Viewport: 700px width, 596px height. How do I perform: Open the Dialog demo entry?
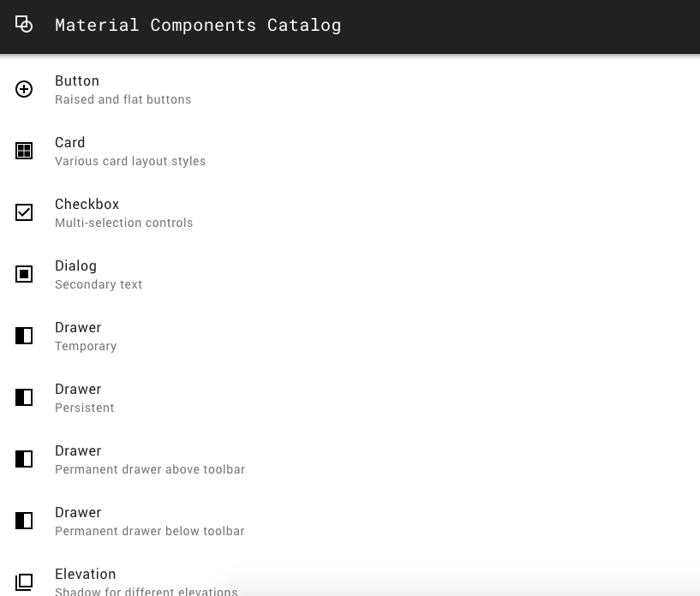pyautogui.click(x=75, y=266)
